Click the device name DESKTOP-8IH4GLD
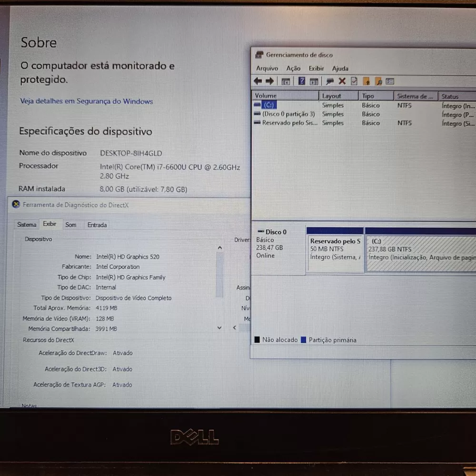Viewport: 476px width, 476px height. tap(131, 153)
